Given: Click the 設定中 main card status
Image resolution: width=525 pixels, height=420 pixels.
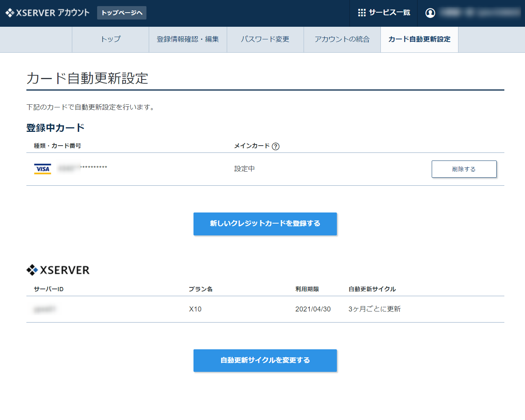Looking at the screenshot, I should [x=244, y=169].
